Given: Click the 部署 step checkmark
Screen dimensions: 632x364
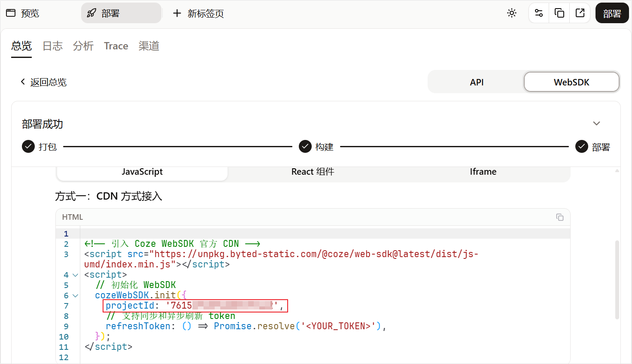Looking at the screenshot, I should click(x=581, y=146).
